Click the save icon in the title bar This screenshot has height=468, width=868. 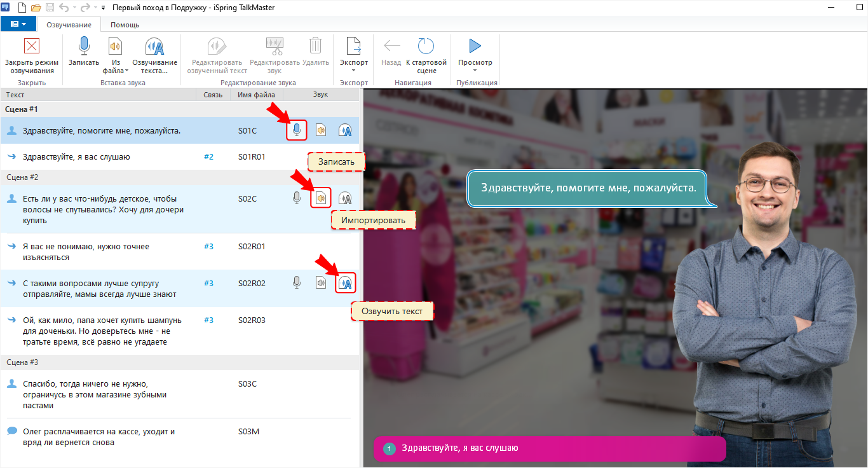click(50, 8)
